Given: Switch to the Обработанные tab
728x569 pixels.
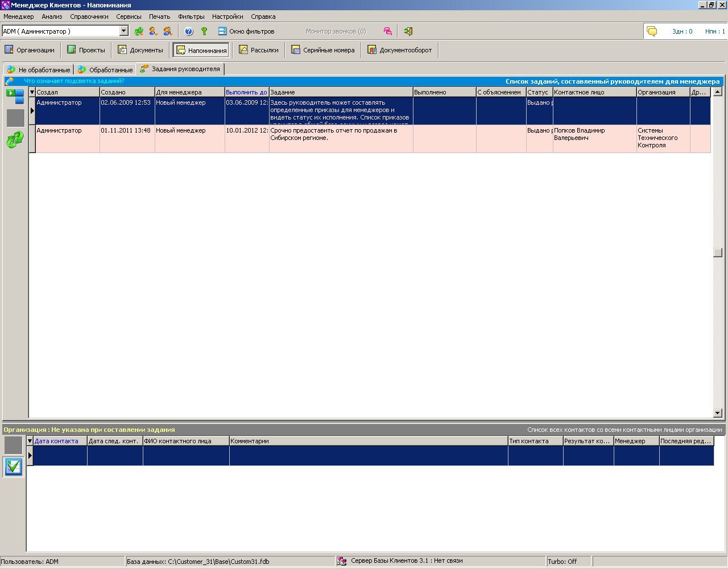Looking at the screenshot, I should (105, 70).
